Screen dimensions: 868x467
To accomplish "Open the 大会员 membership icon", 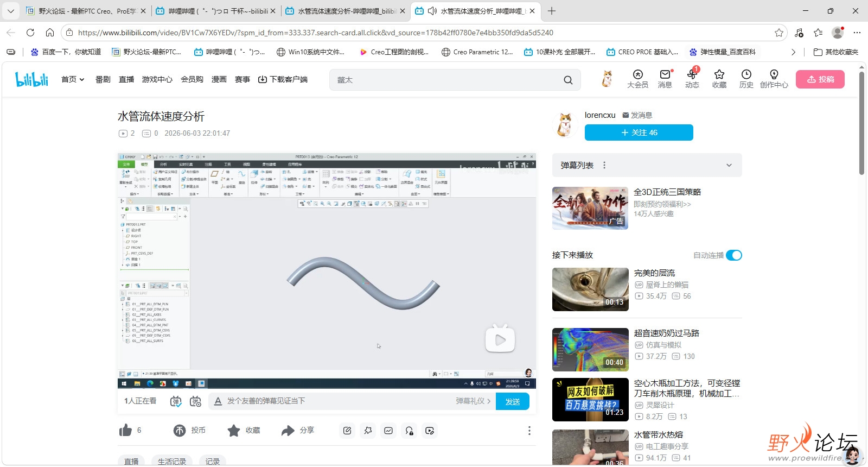I will [x=637, y=79].
